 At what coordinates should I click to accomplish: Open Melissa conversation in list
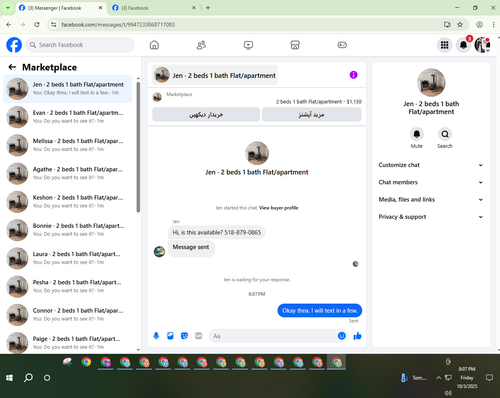coord(68,145)
